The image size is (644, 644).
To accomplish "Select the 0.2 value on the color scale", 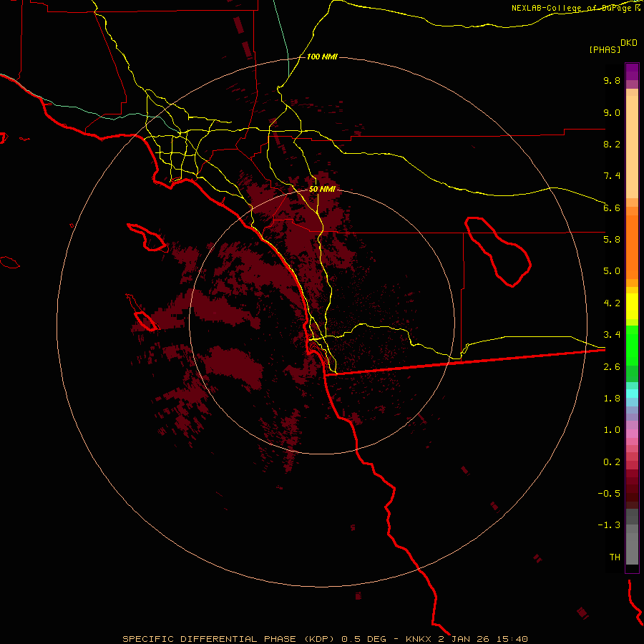I will click(612, 462).
